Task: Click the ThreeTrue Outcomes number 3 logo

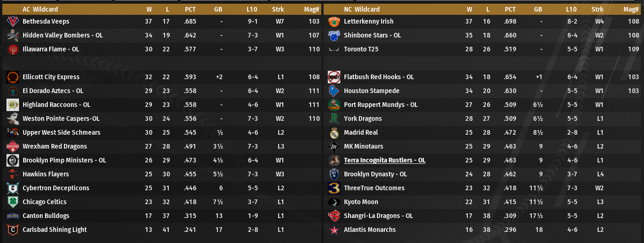Action: click(334, 188)
